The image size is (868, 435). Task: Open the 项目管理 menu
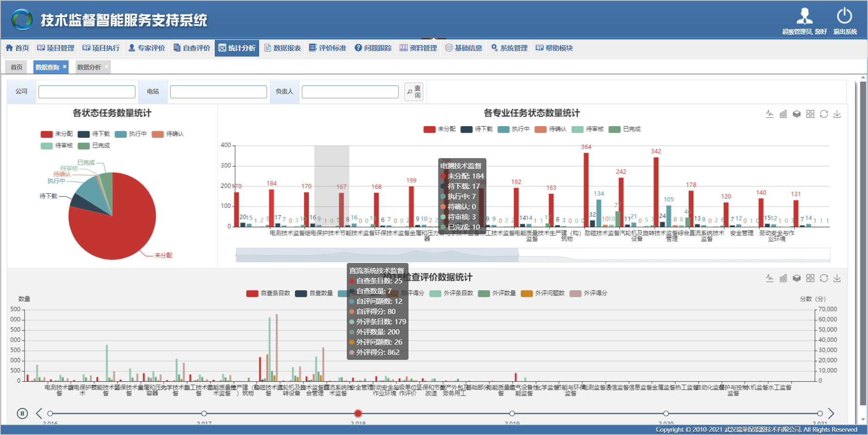(x=56, y=48)
